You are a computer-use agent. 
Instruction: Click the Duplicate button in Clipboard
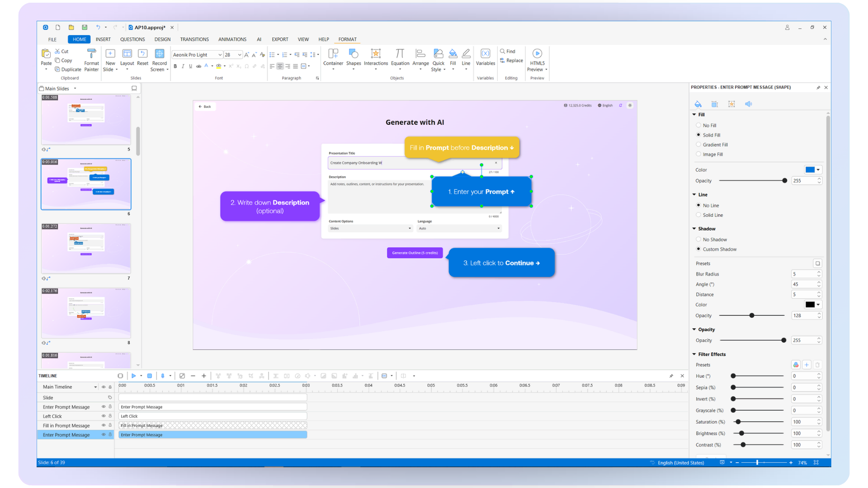point(68,70)
